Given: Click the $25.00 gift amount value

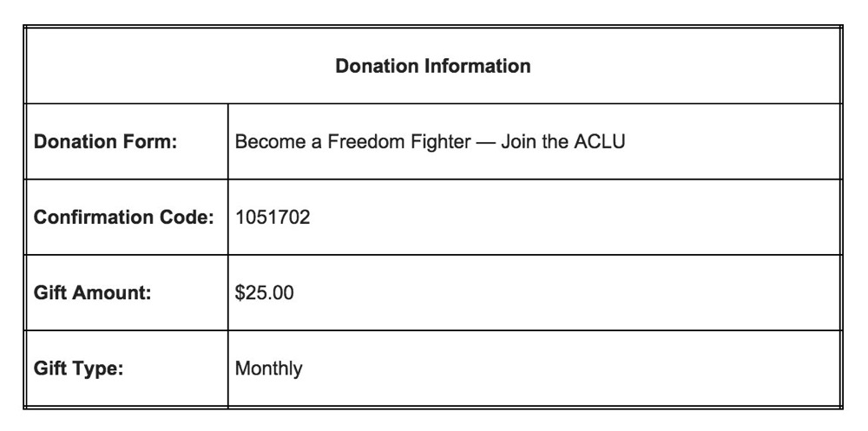Looking at the screenshot, I should point(265,293).
